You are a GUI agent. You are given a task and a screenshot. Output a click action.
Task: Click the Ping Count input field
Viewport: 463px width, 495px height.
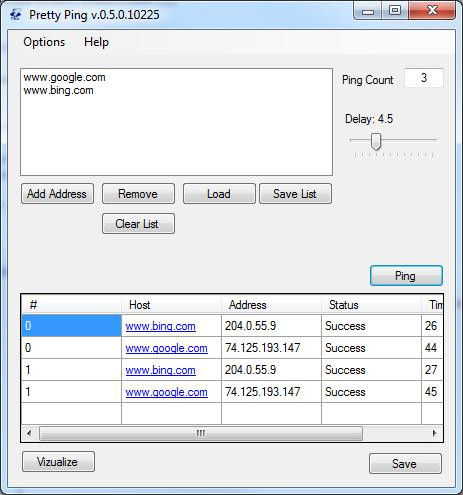point(424,78)
